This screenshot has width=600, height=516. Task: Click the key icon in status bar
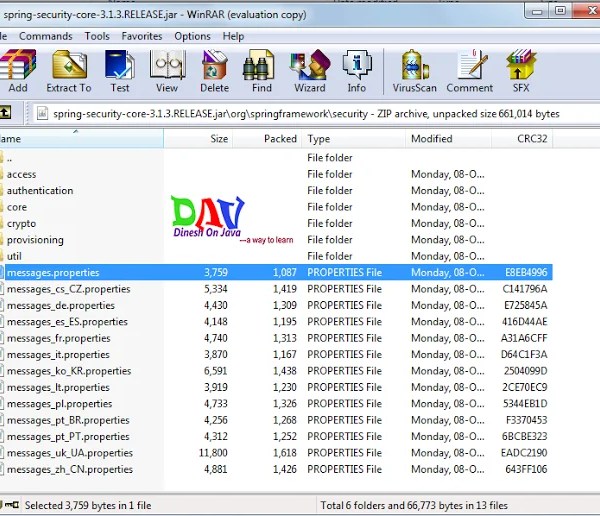pyautogui.click(x=11, y=505)
